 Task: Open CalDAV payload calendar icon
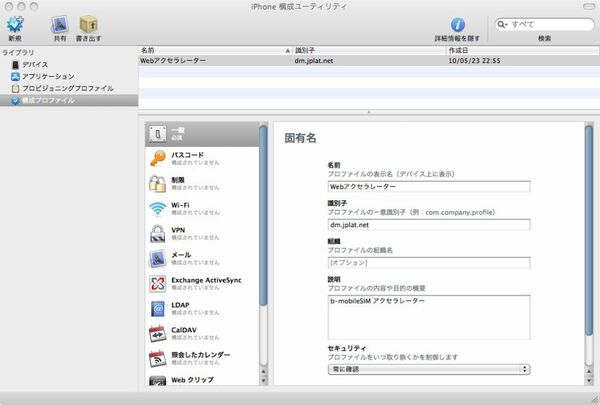158,334
